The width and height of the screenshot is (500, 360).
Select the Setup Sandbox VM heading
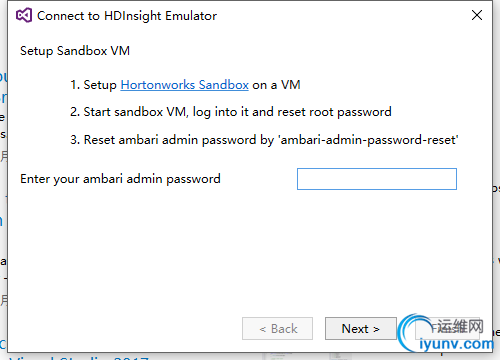point(75,51)
